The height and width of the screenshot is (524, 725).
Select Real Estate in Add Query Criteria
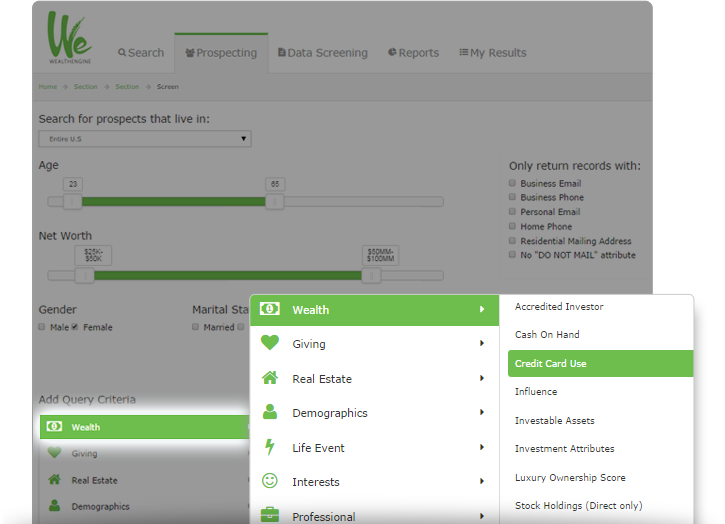[x=145, y=480]
